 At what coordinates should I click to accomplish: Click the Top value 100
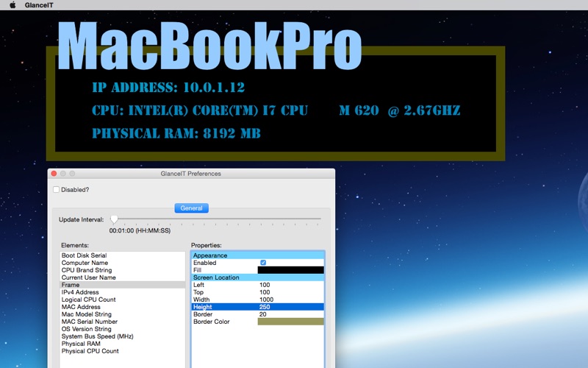pyautogui.click(x=265, y=292)
